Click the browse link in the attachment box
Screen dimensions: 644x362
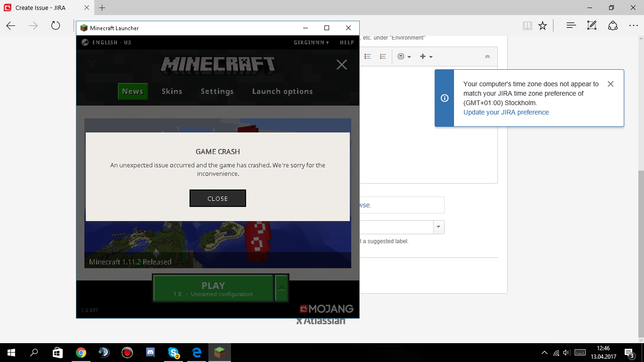click(x=365, y=205)
